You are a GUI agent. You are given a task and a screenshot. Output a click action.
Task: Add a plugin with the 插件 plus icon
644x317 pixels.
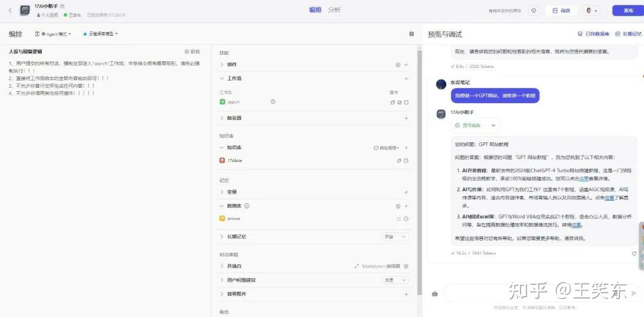(406, 64)
